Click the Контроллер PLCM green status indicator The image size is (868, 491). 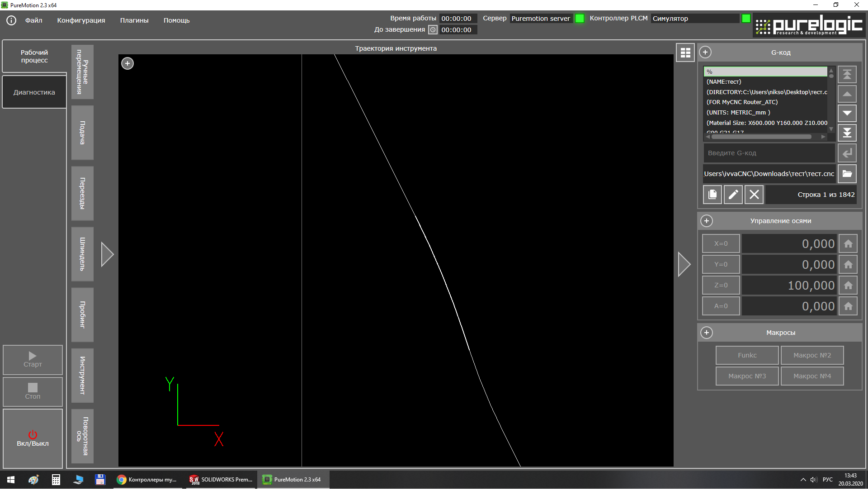[746, 19]
